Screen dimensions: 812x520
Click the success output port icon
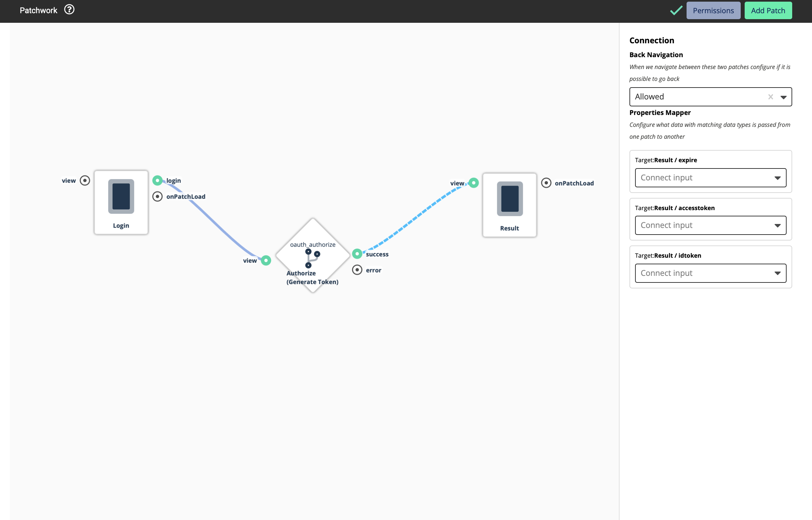(357, 253)
